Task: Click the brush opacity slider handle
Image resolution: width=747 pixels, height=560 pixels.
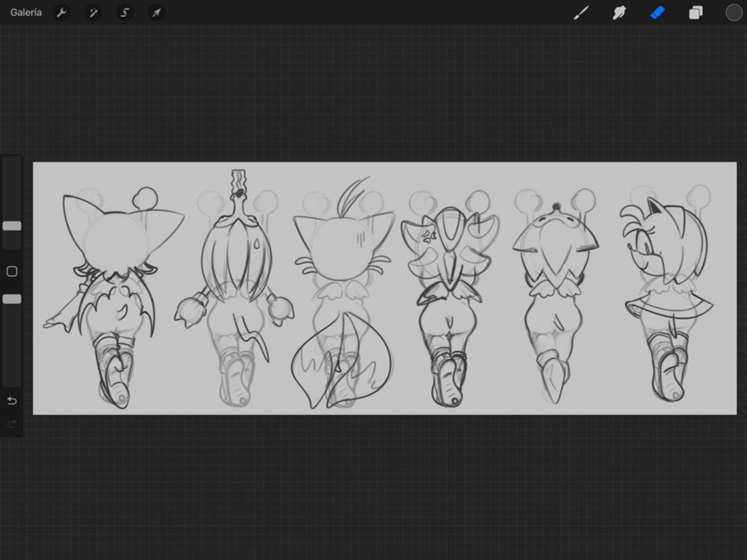Action: [12, 299]
